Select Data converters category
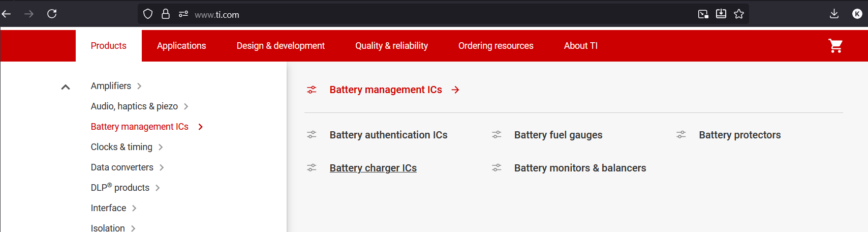 [x=122, y=167]
